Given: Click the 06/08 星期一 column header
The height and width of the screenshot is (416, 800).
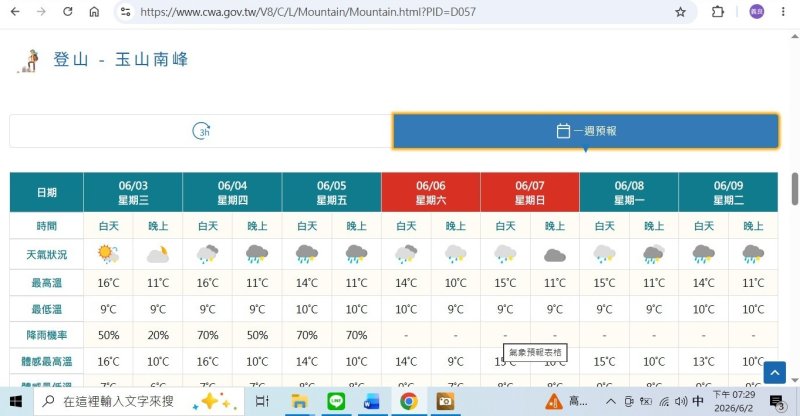Looking at the screenshot, I should tap(629, 192).
